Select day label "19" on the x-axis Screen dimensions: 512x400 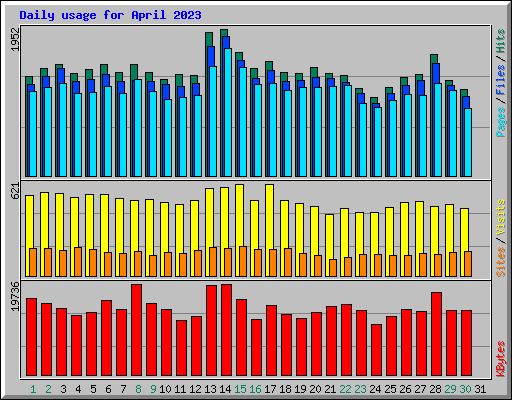click(300, 389)
